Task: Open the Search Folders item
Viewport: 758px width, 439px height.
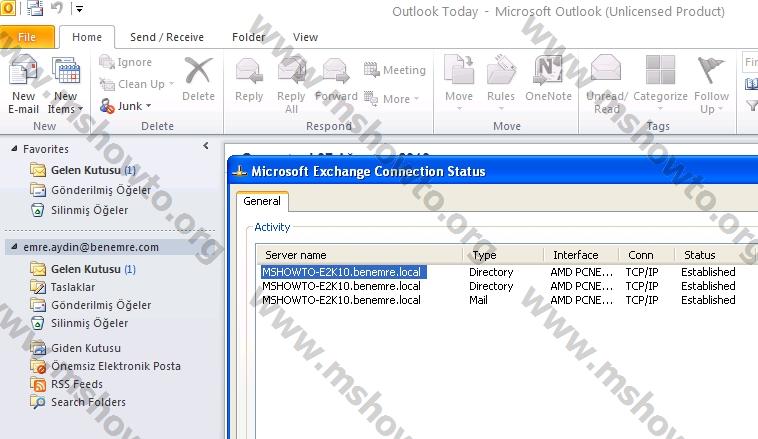Action: pyautogui.click(x=78, y=402)
